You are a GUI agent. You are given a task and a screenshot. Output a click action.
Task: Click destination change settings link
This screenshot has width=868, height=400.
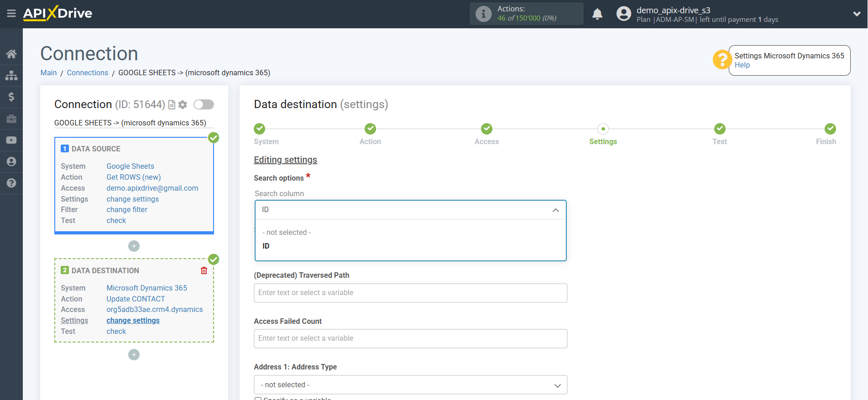coord(133,321)
